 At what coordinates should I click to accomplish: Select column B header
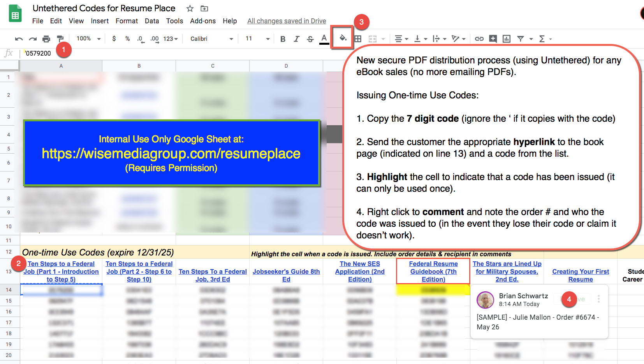[139, 66]
